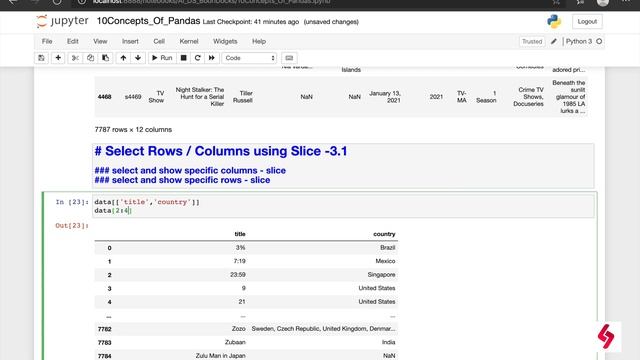This screenshot has width=640, height=360.
Task: Click the Jupyter logo
Action: click(x=62, y=21)
